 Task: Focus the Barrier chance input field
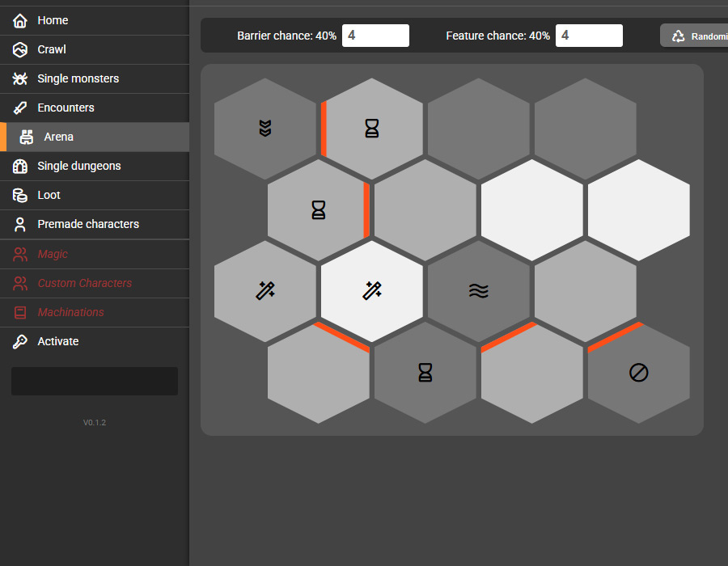(x=375, y=36)
